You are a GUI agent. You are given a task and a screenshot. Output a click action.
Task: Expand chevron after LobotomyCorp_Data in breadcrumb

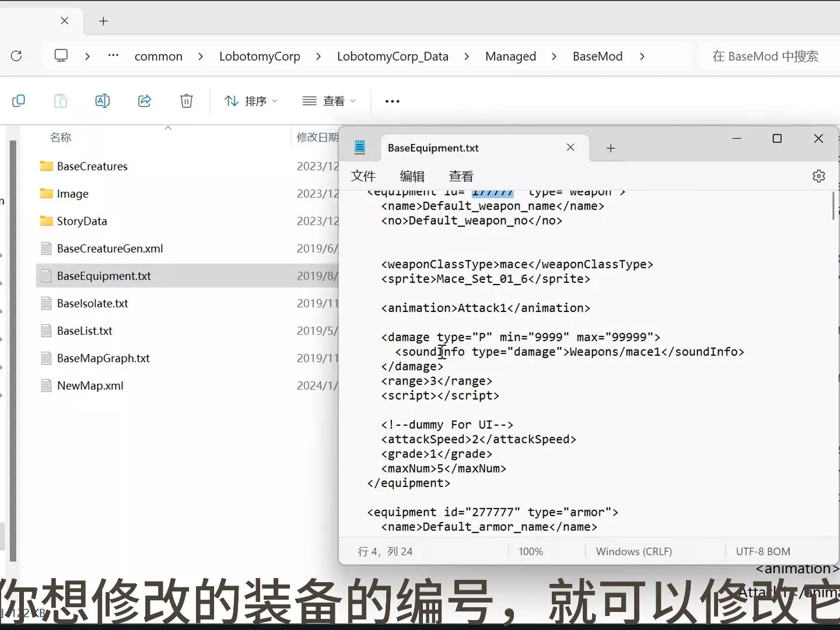[x=467, y=57]
